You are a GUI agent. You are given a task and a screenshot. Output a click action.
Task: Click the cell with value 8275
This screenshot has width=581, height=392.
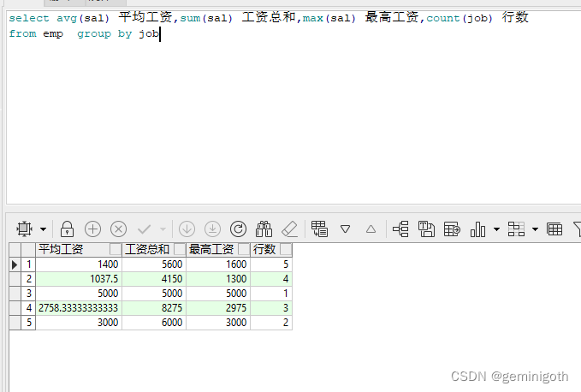154,308
